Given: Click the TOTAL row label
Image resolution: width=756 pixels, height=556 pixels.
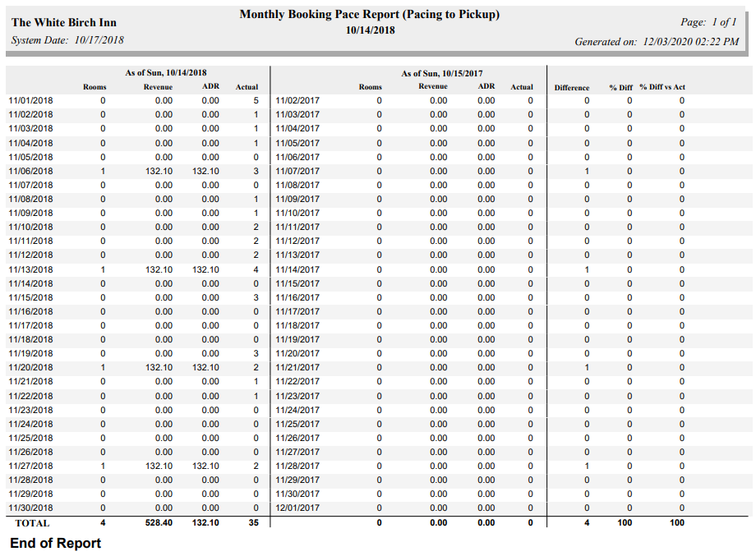Looking at the screenshot, I should (32, 522).
